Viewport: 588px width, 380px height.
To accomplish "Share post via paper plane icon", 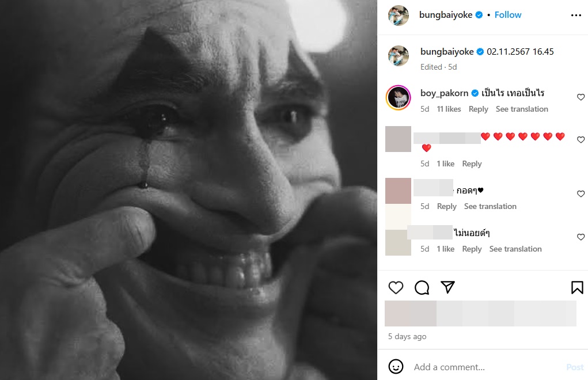I will pyautogui.click(x=447, y=287).
